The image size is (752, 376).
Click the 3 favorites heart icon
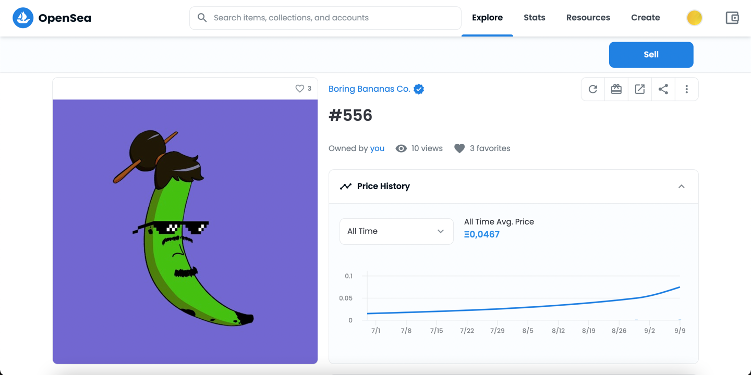459,149
